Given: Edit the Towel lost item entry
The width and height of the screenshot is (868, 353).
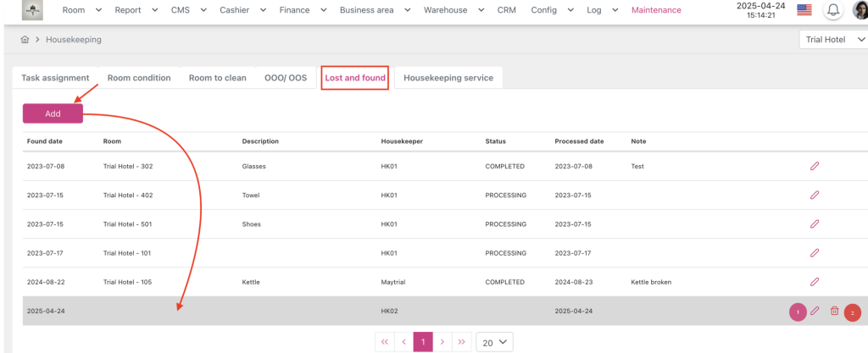Looking at the screenshot, I should point(814,195).
